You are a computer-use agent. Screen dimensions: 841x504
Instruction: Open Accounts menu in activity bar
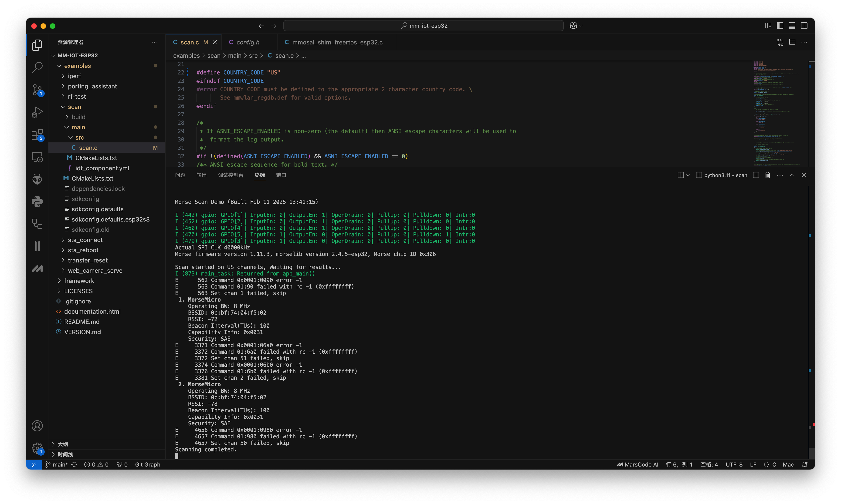(37, 426)
